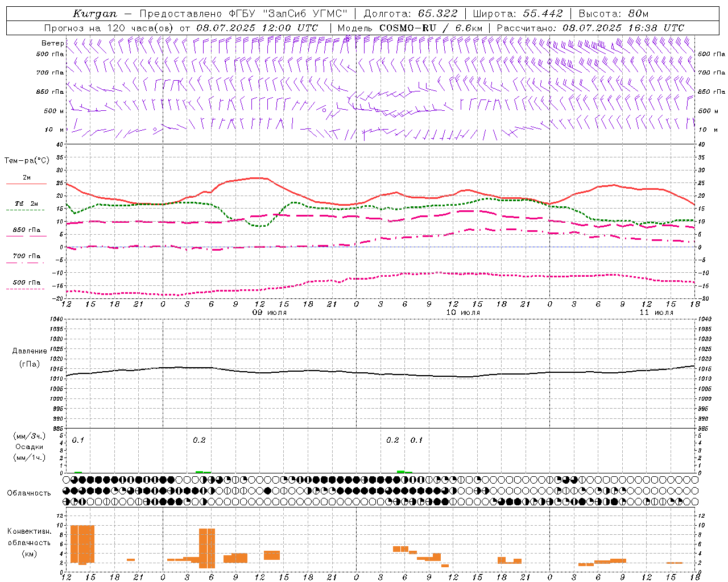
Task: Click the first precipitation value '0.1'
Action: tap(78, 440)
